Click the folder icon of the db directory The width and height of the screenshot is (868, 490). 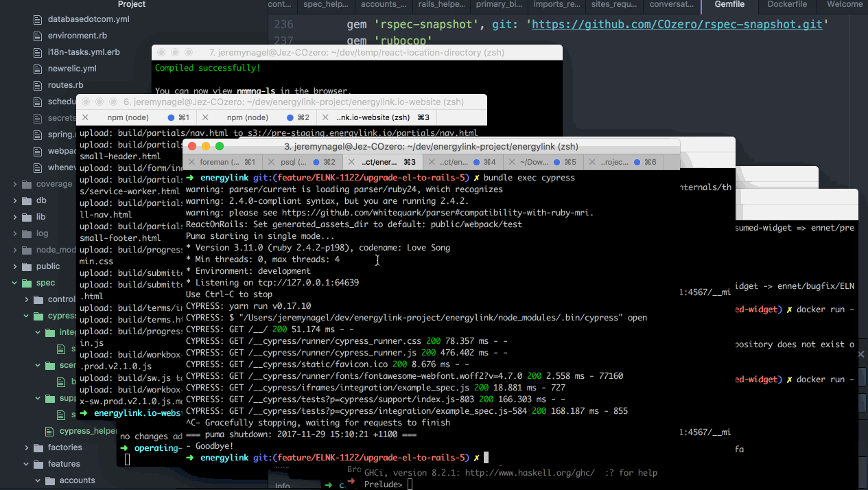pyautogui.click(x=27, y=200)
